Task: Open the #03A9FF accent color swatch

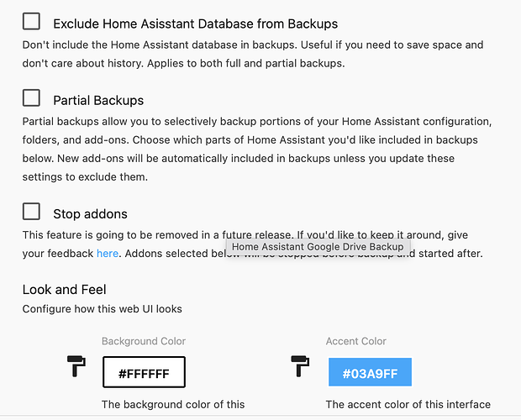Action: (370, 372)
